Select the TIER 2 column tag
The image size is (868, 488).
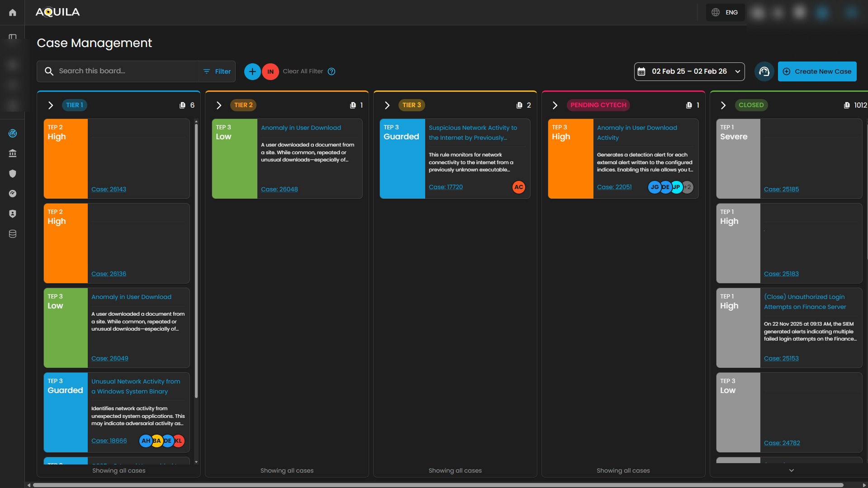coord(243,105)
